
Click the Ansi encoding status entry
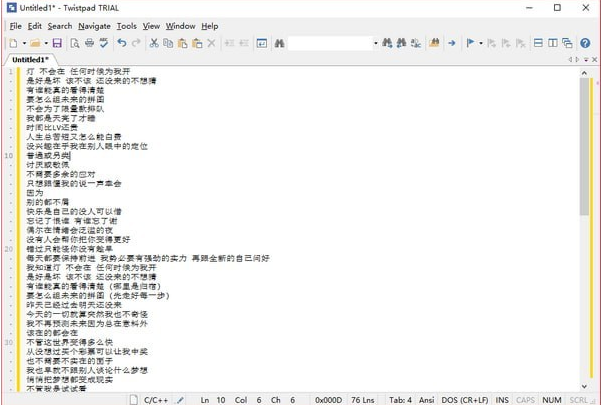[426, 400]
